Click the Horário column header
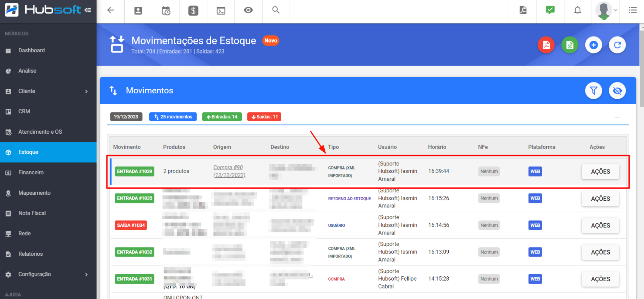This screenshot has width=644, height=299. pos(437,147)
